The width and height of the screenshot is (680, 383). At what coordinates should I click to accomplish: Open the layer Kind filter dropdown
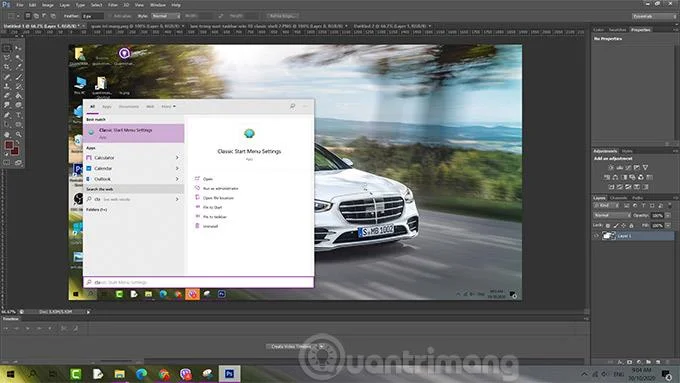tap(607, 205)
